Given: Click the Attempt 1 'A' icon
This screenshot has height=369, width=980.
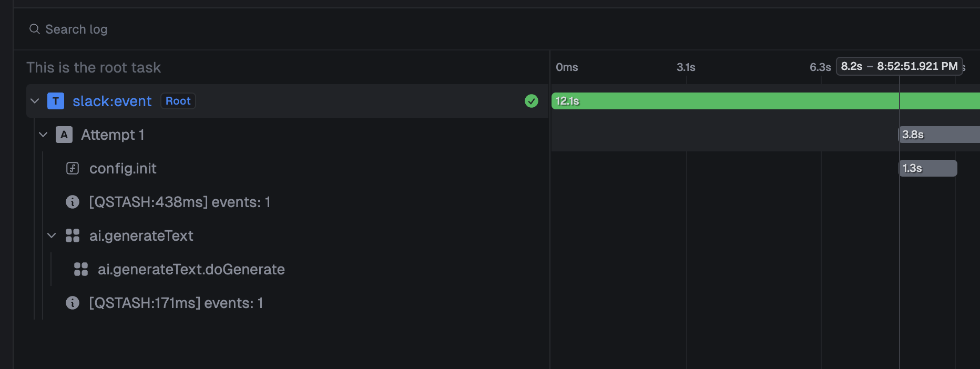Looking at the screenshot, I should (x=64, y=135).
